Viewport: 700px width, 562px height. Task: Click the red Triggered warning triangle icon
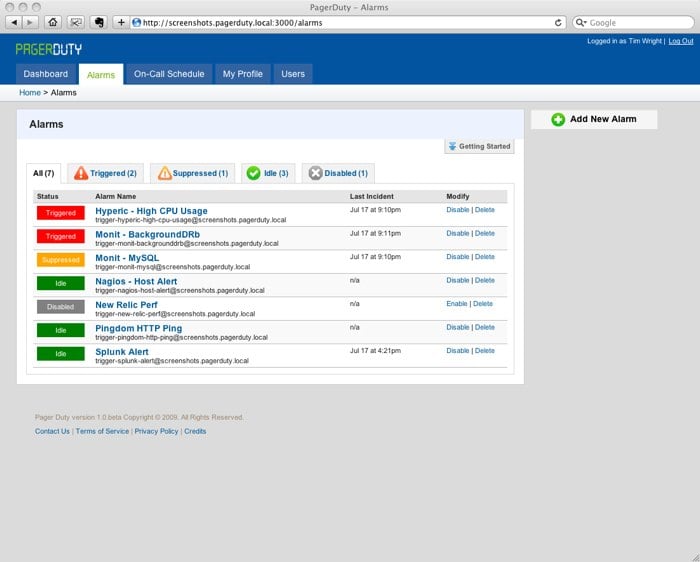(x=81, y=173)
